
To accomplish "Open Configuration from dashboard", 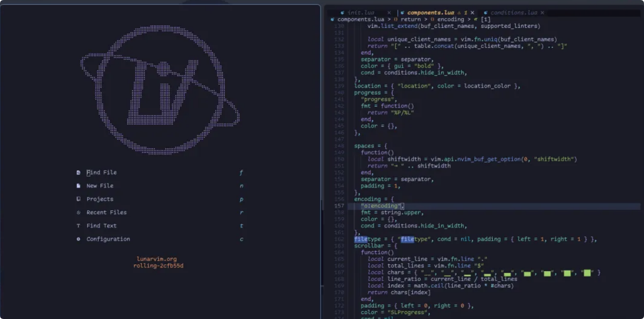I will point(108,239).
